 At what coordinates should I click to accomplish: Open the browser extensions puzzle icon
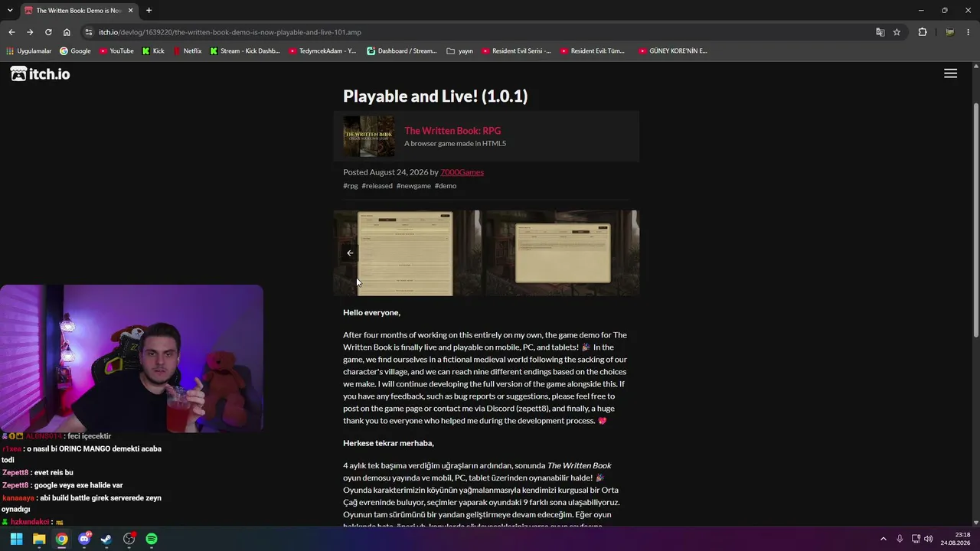click(x=923, y=32)
